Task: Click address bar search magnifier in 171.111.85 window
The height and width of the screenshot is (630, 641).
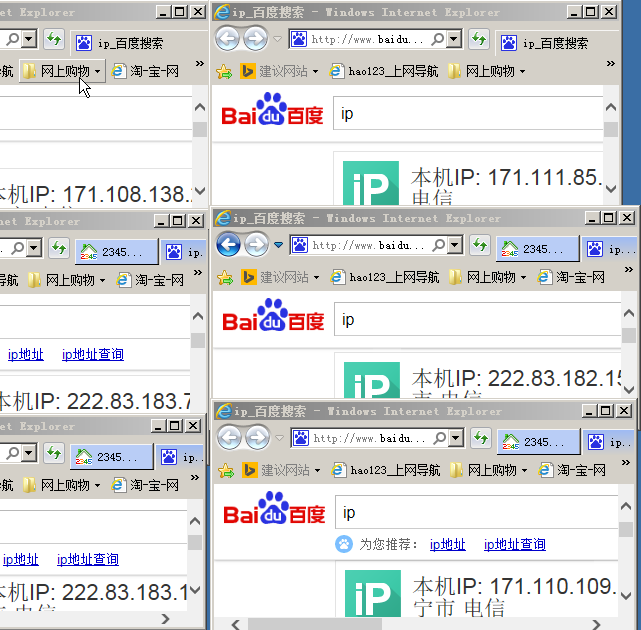Action: click(x=438, y=39)
